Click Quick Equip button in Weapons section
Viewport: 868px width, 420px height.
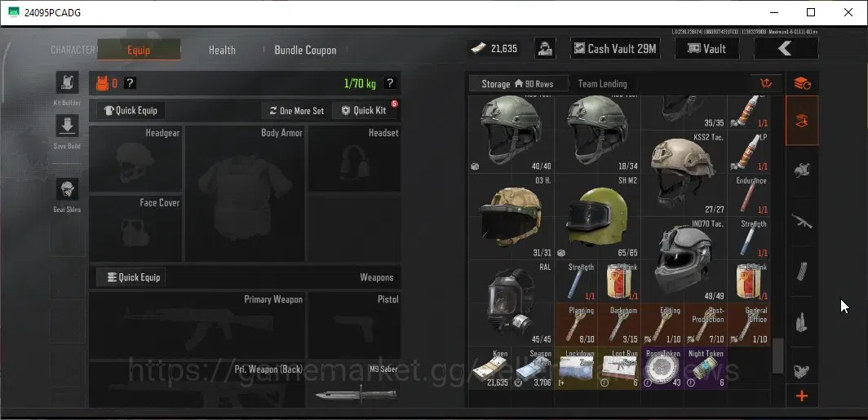pos(131,277)
